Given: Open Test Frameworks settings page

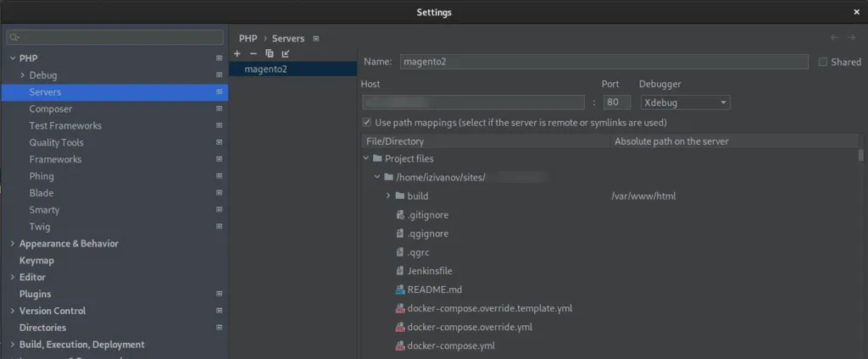Looking at the screenshot, I should 65,125.
